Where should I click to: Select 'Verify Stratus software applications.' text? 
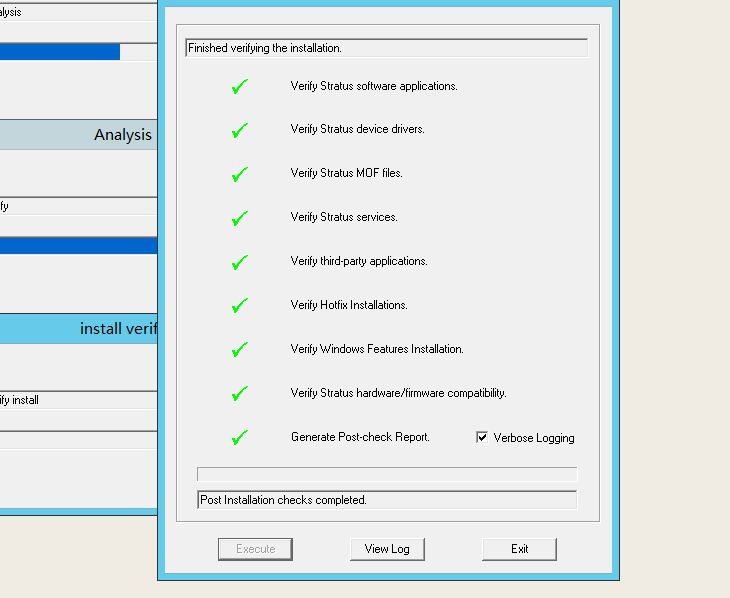click(374, 86)
